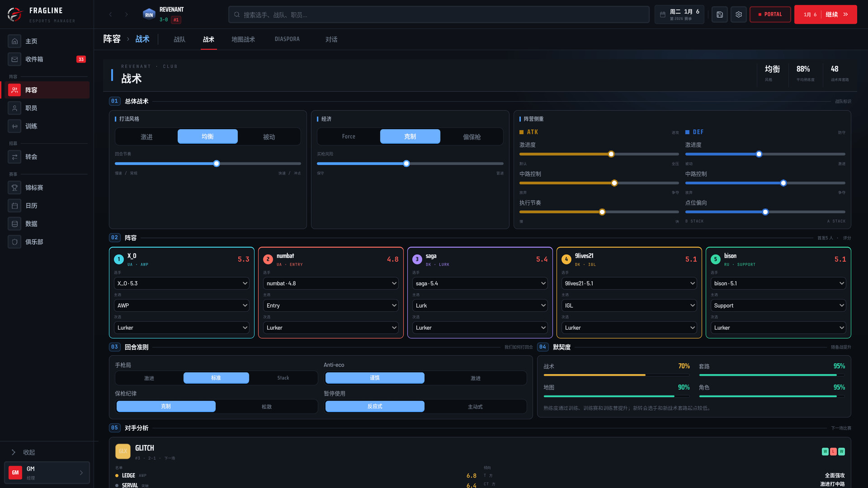This screenshot has width=868, height=488.
Task: Open the 锦标赛 tournaments trophy icon
Action: (14, 188)
